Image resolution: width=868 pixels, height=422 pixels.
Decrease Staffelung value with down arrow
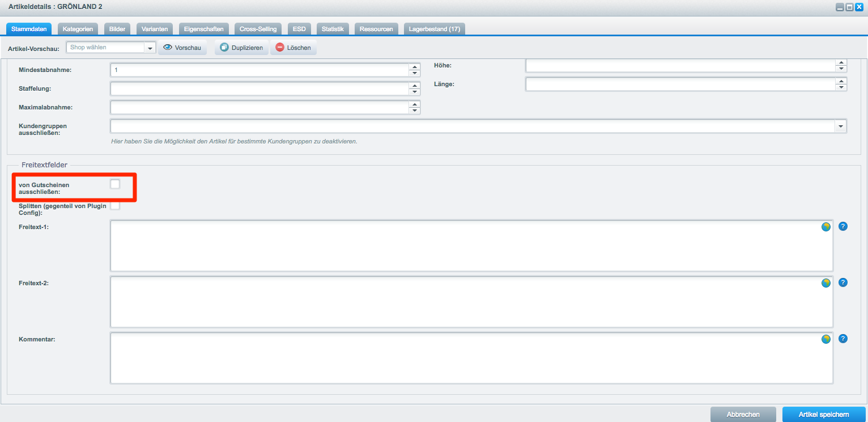415,92
